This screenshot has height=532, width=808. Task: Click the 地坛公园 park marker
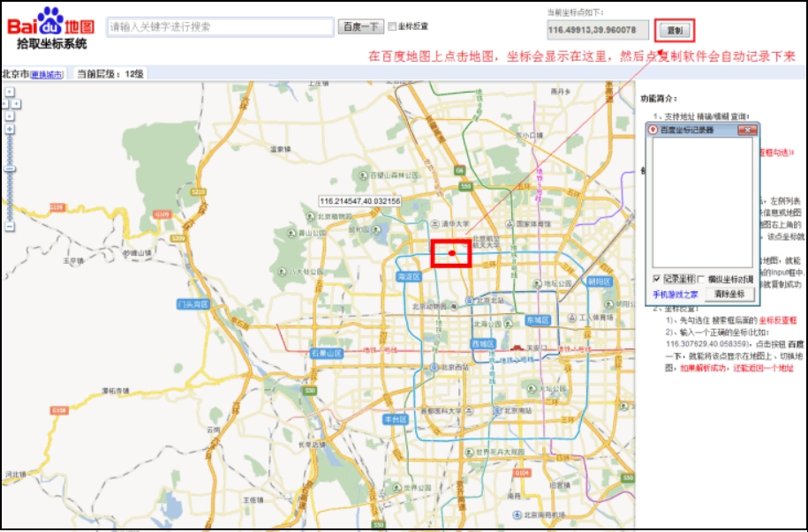pyautogui.click(x=538, y=284)
